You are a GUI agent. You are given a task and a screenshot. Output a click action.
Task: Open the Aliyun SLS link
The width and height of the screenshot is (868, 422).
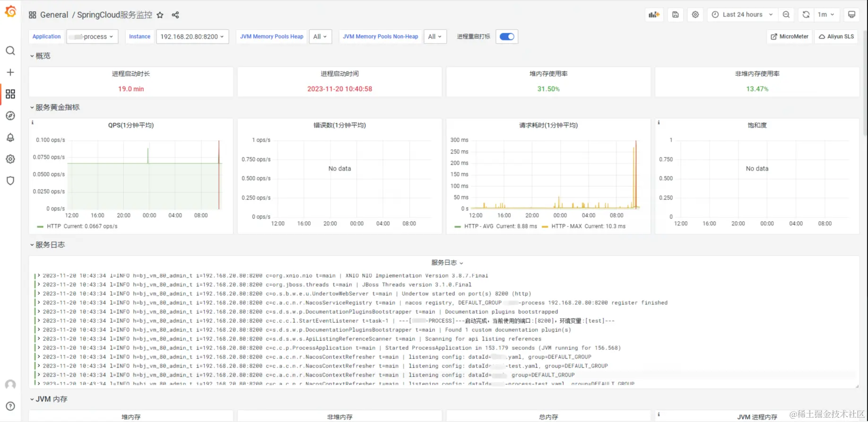click(836, 36)
